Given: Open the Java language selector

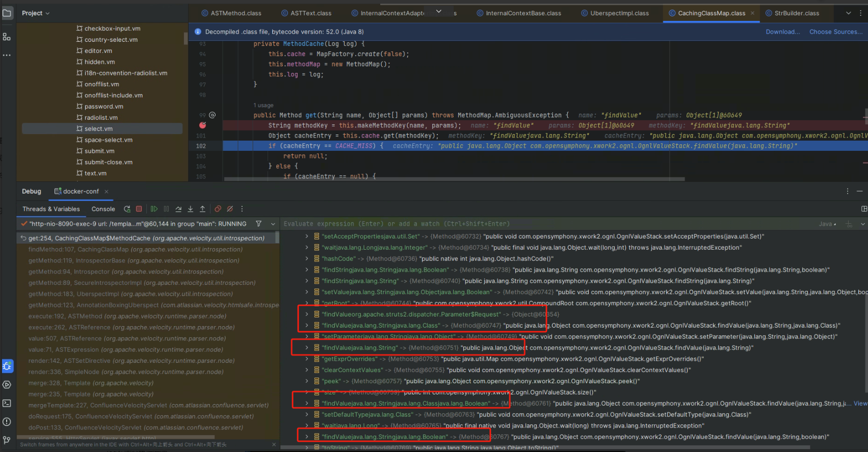Looking at the screenshot, I should coord(827,224).
